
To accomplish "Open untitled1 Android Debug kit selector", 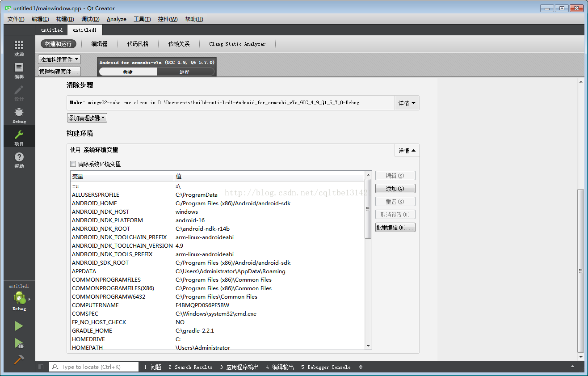I will pos(19,298).
